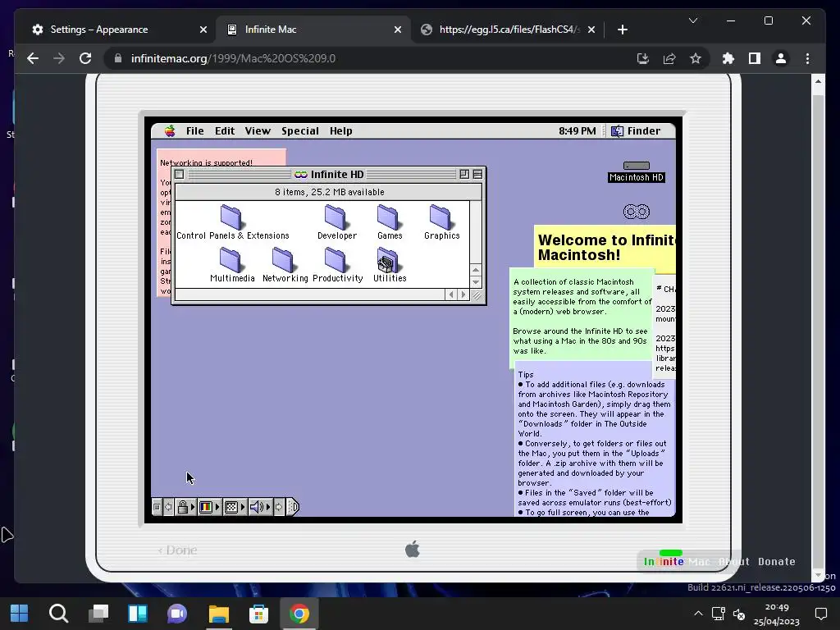
Task: Select the Utilities folder
Action: tap(390, 265)
